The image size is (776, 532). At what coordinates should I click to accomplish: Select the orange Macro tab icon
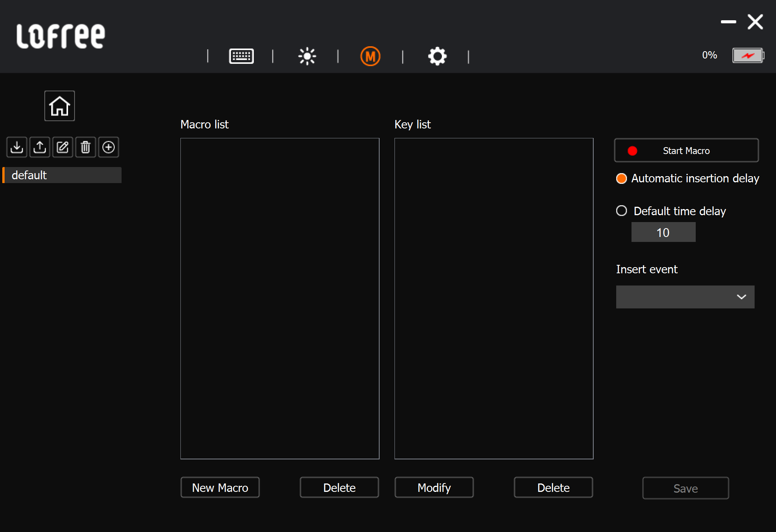370,56
